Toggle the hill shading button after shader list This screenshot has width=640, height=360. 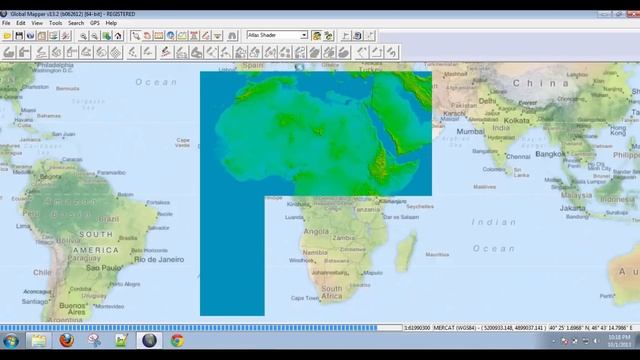pyautogui.click(x=316, y=36)
